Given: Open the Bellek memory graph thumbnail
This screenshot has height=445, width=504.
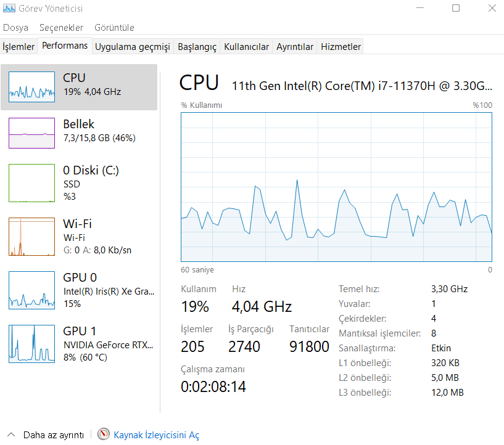Looking at the screenshot, I should coord(31,133).
